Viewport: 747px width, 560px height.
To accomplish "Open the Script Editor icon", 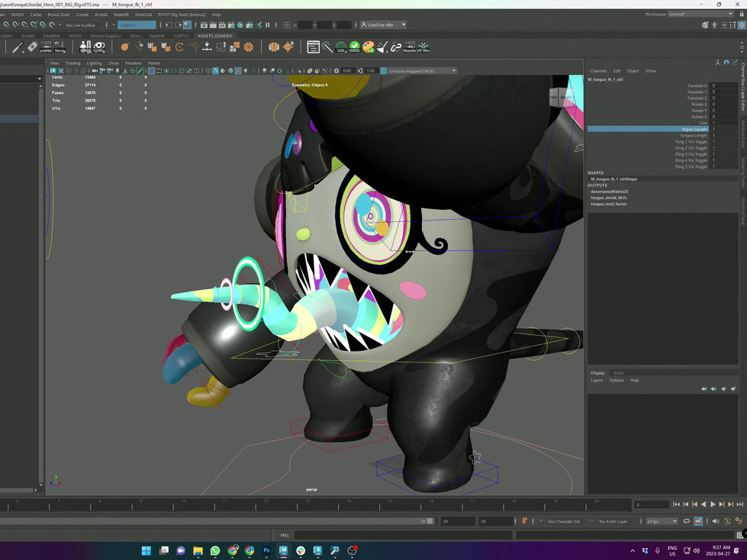I will [742, 535].
